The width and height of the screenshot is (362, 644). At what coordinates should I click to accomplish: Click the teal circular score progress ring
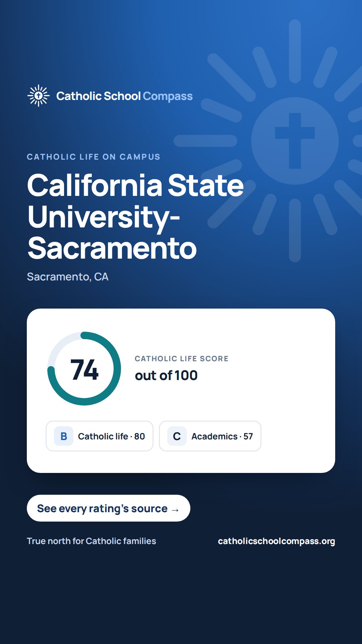point(84,369)
